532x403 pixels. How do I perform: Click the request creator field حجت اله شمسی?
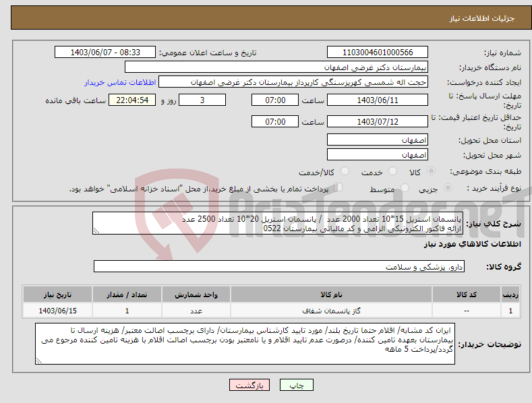[x=293, y=82]
